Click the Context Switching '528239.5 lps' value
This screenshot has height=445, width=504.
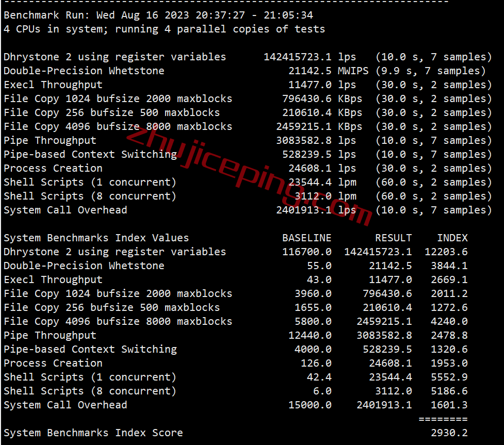[x=319, y=154]
